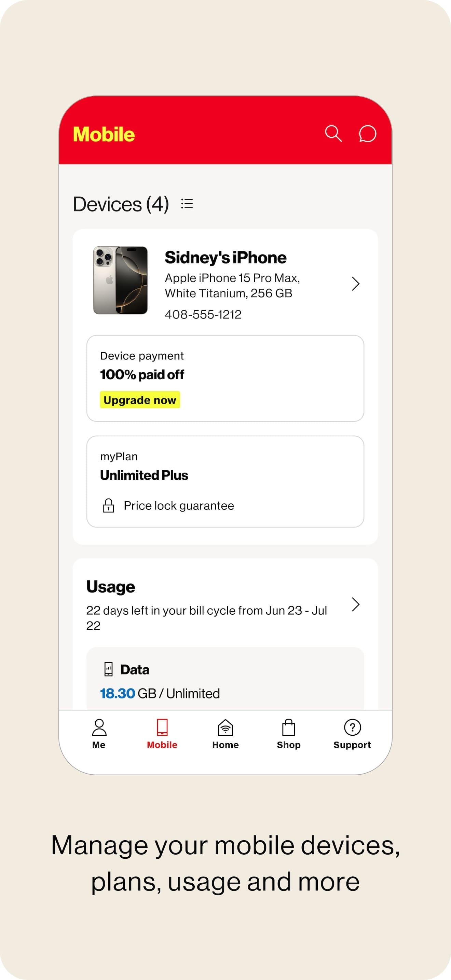Viewport: 451px width, 980px height.
Task: Open the Shop bag icon
Action: pos(288,727)
